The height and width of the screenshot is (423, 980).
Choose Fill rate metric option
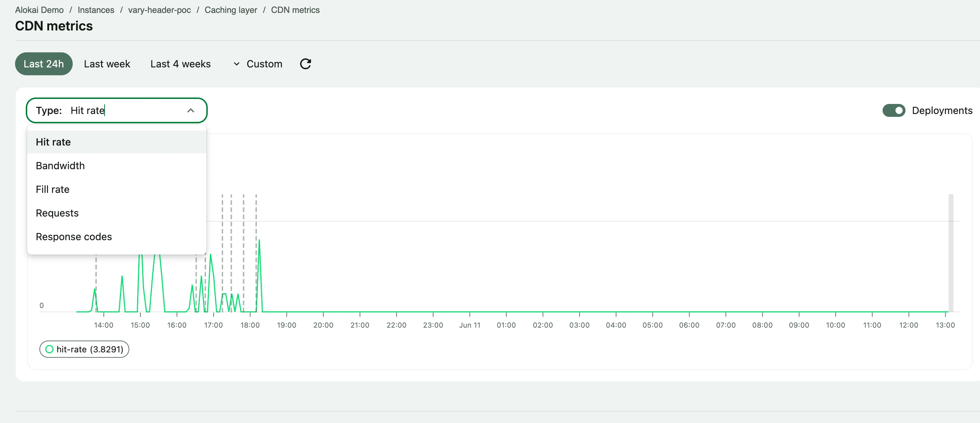click(x=53, y=189)
